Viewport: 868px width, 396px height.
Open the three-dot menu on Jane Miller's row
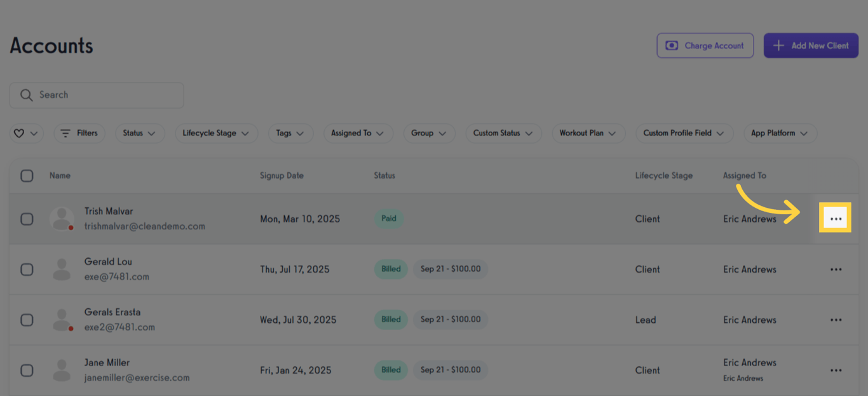835,369
